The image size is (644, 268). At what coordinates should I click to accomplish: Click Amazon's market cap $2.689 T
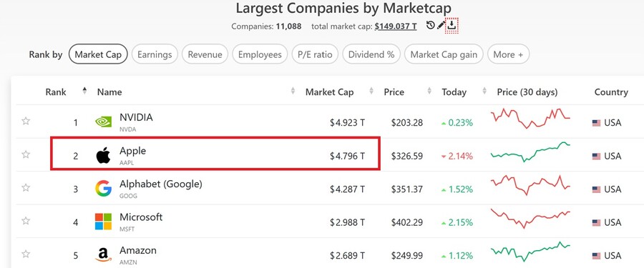click(347, 256)
